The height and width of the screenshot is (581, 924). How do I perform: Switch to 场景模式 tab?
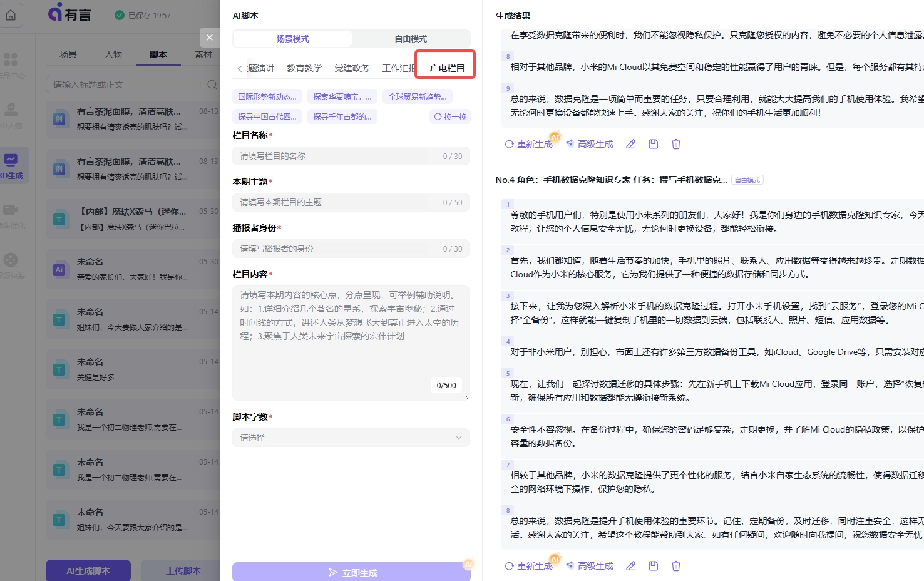292,39
